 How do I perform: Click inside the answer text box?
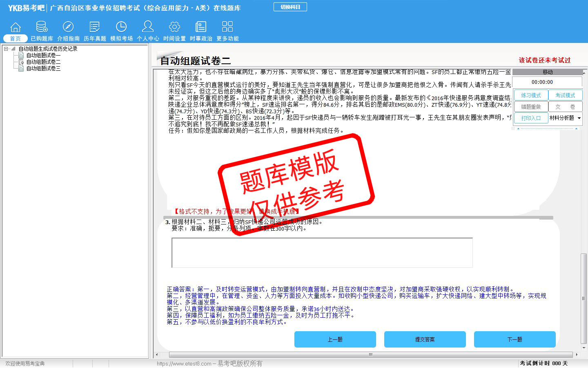click(322, 253)
